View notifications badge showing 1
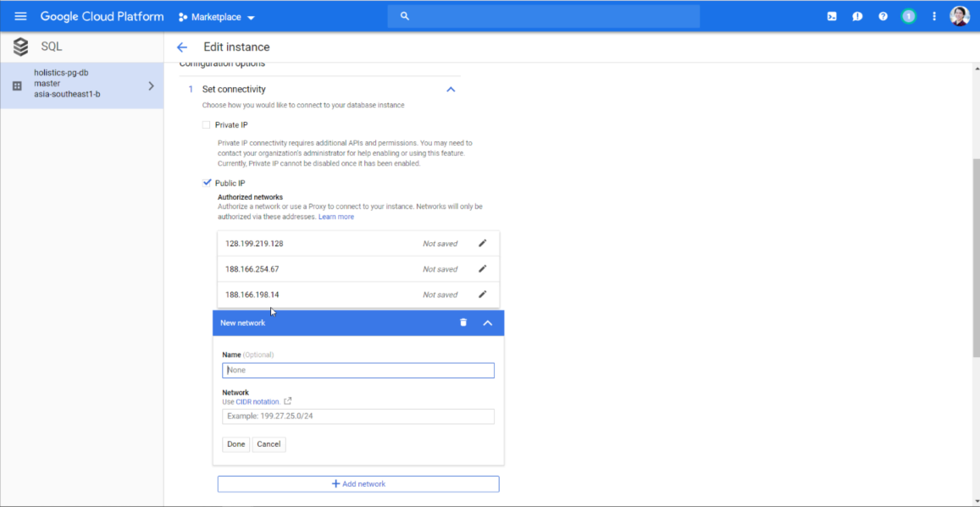980x507 pixels. click(x=909, y=17)
